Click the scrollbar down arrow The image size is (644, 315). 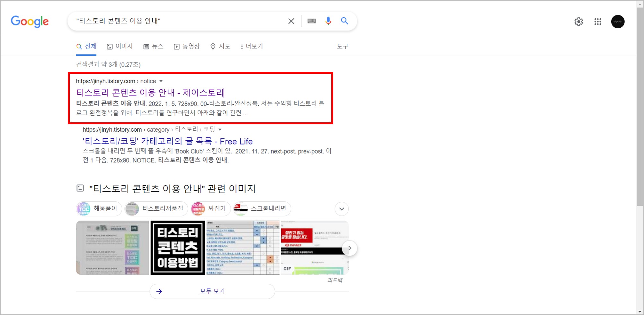pyautogui.click(x=640, y=311)
